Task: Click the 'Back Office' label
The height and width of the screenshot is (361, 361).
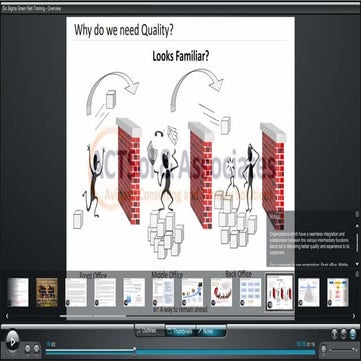Action: coord(238,274)
